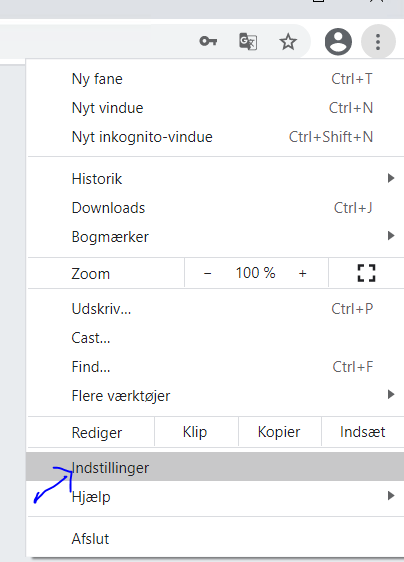Click the Indsæt button

363,432
